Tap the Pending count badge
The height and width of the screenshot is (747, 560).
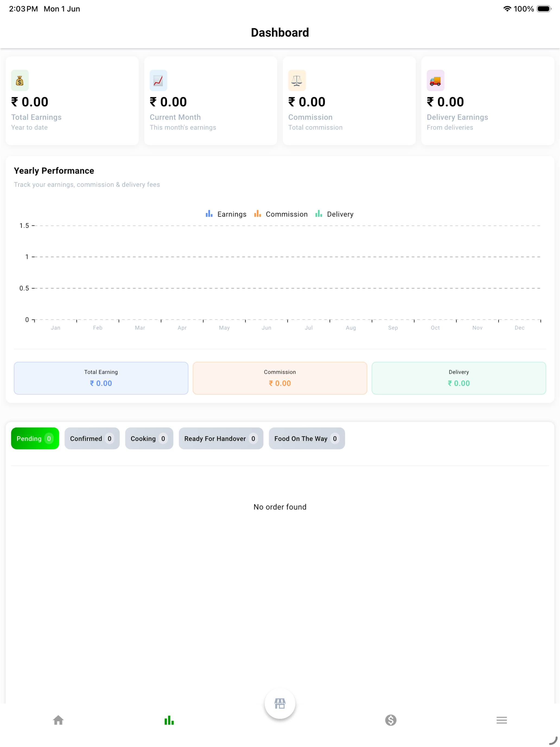(49, 438)
